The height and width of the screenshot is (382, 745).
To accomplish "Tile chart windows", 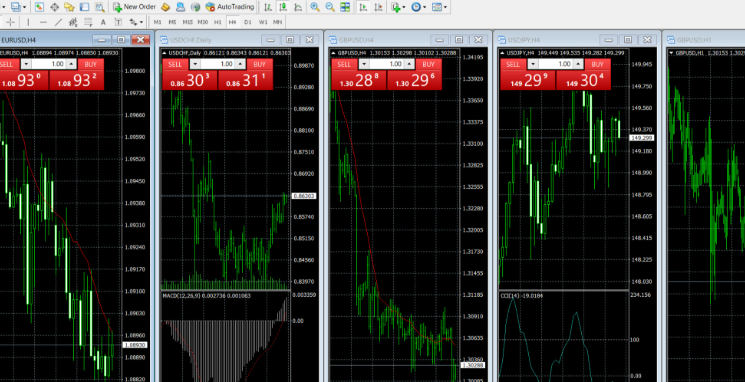I will [x=345, y=7].
